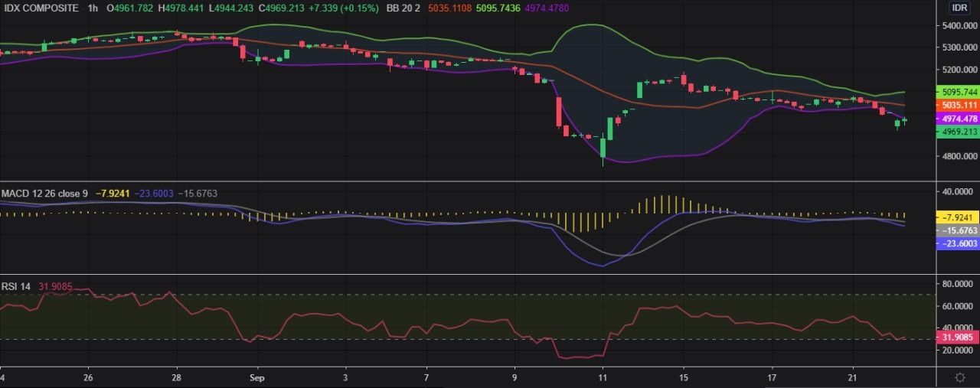The image size is (980, 388).
Task: Click date 15 on time axis
Action: (x=684, y=377)
